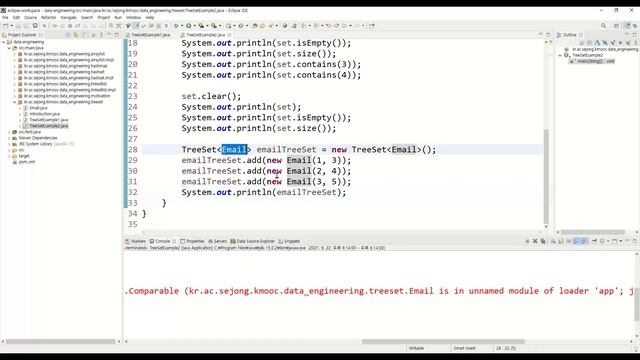Select Email.java in Project Explorer
The width and height of the screenshot is (640, 360).
click(x=38, y=108)
